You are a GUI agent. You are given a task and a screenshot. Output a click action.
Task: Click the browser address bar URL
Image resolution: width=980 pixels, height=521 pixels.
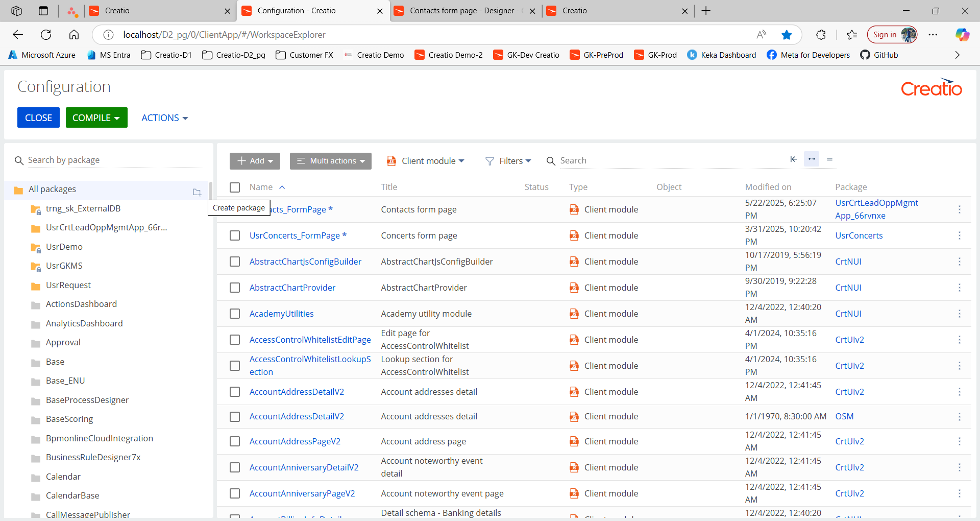(225, 35)
